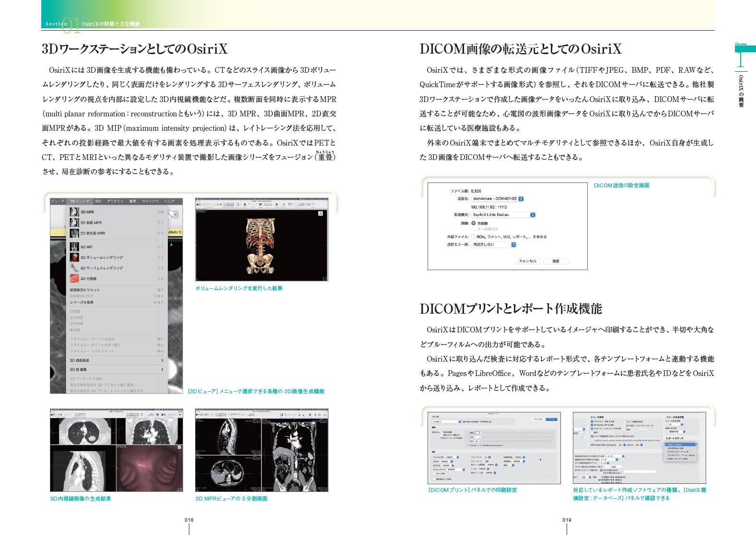This screenshot has width=756, height=535.
Task: Adjust the bottom interval slider
Action: point(517,441)
